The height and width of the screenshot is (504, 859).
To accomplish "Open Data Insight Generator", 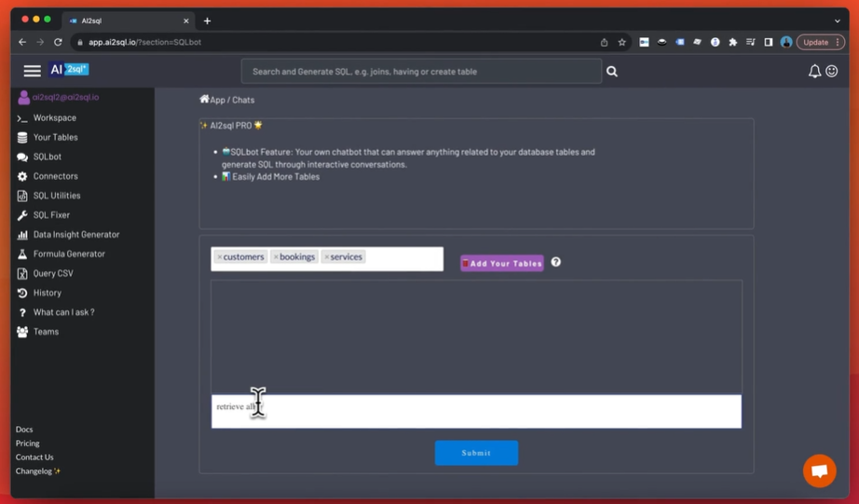I will pos(76,235).
